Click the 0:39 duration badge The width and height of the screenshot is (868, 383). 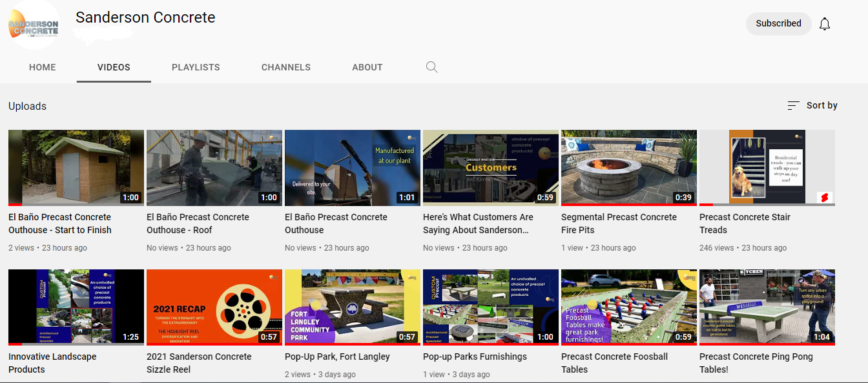pyautogui.click(x=683, y=198)
